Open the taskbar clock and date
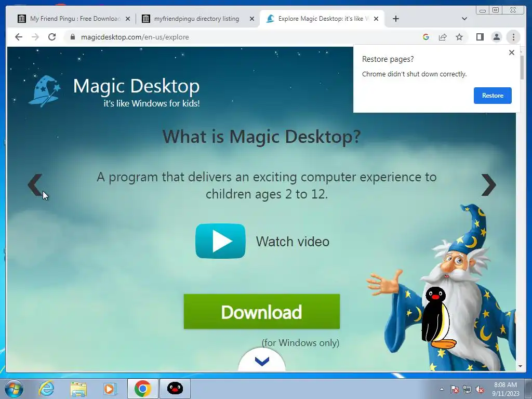This screenshot has height=399, width=532. (x=506, y=389)
